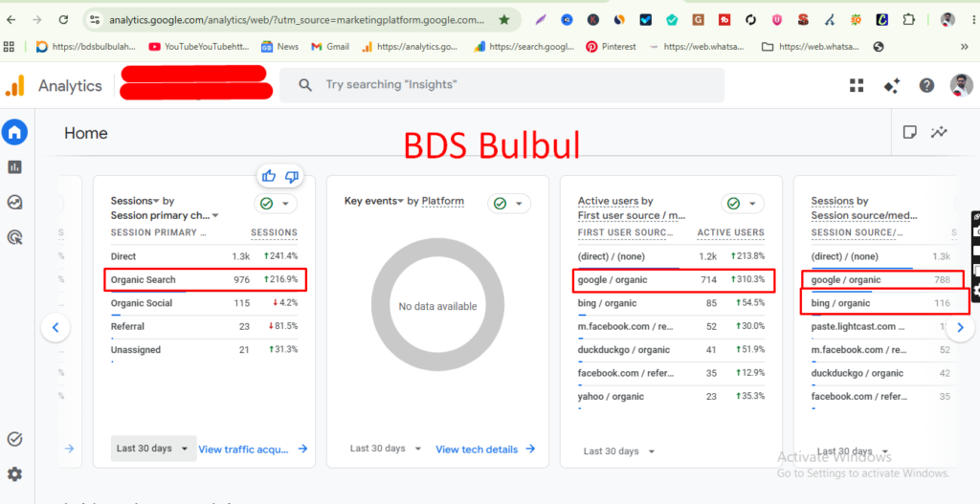Open Last 30 days dropdown on Sessions card
This screenshot has width=980, height=504.
click(x=153, y=449)
